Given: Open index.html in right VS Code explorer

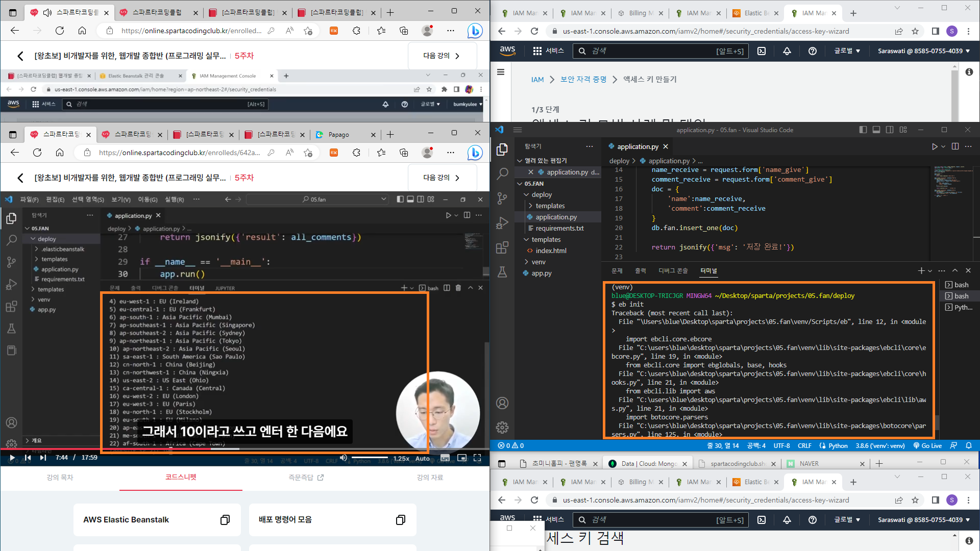Looking at the screenshot, I should 551,251.
